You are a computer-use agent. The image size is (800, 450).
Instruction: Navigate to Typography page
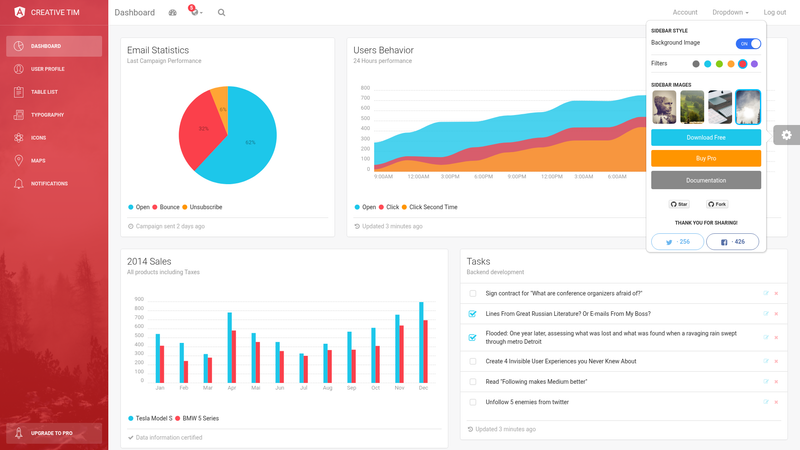tap(54, 115)
